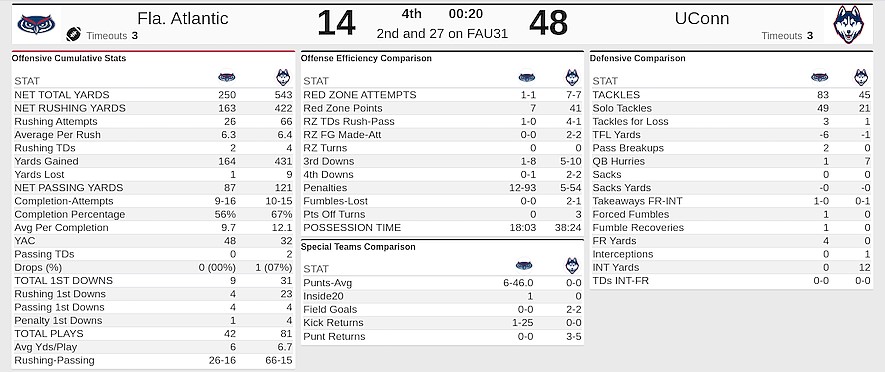Image resolution: width=885 pixels, height=372 pixels.
Task: Click FAU icon in Offensive Cumulative Stats header
Action: (x=227, y=78)
